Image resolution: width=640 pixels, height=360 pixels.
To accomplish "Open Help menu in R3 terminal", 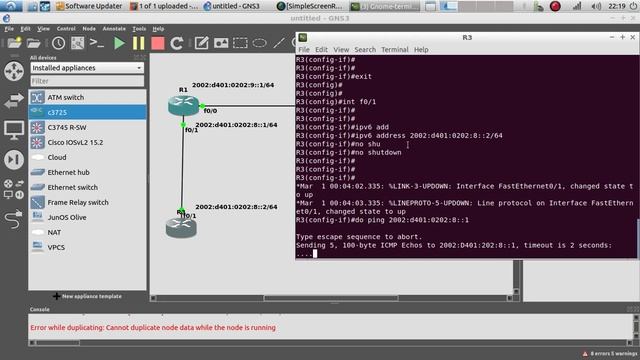I will [x=421, y=49].
